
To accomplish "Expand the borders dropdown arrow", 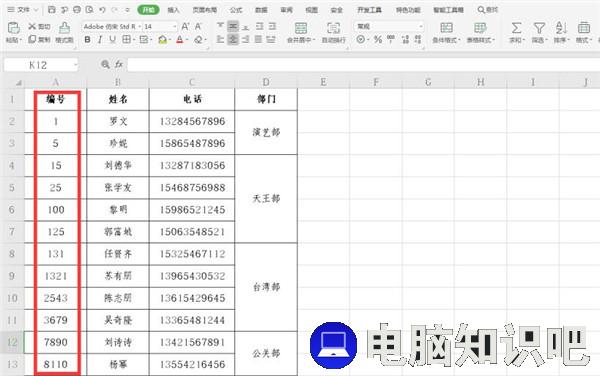I will click(x=134, y=40).
